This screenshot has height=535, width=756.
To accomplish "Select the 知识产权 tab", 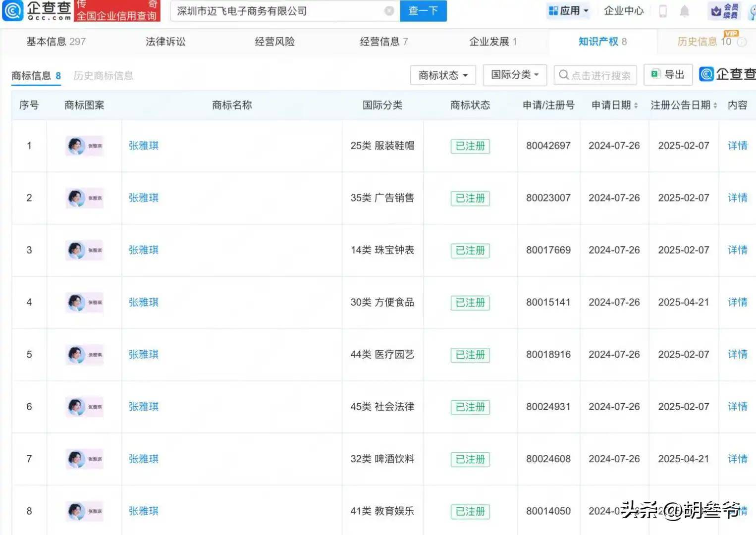I will point(602,42).
